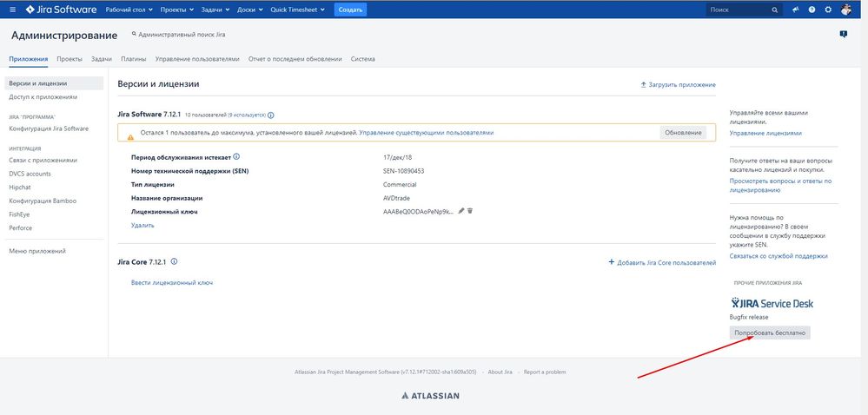Click the warning triangle icon in license notice
868x415 pixels.
click(130, 136)
